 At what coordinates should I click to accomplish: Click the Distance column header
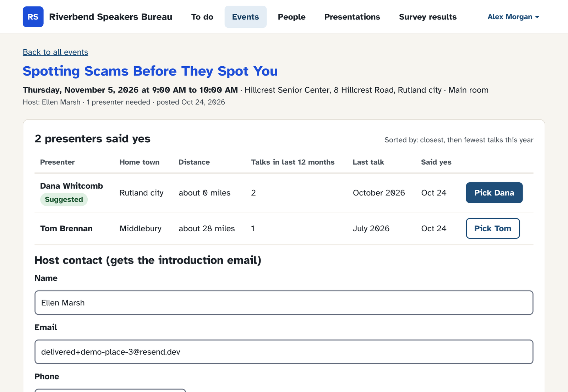click(194, 162)
